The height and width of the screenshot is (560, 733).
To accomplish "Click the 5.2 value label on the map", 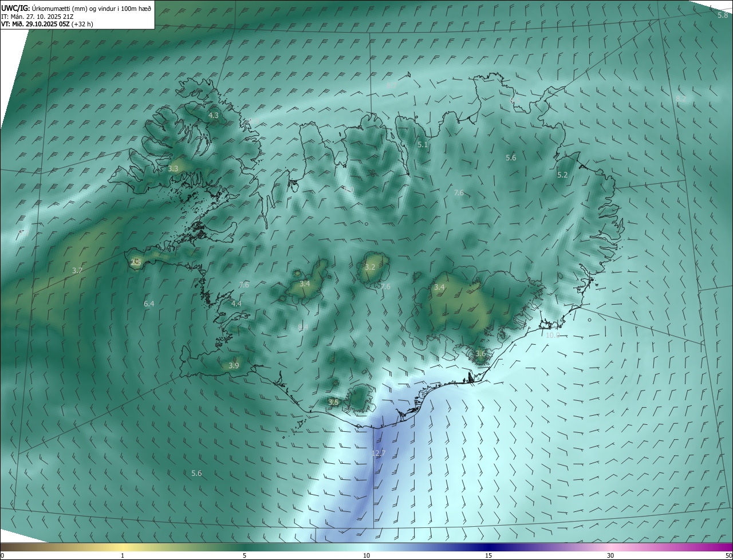I will [x=562, y=175].
